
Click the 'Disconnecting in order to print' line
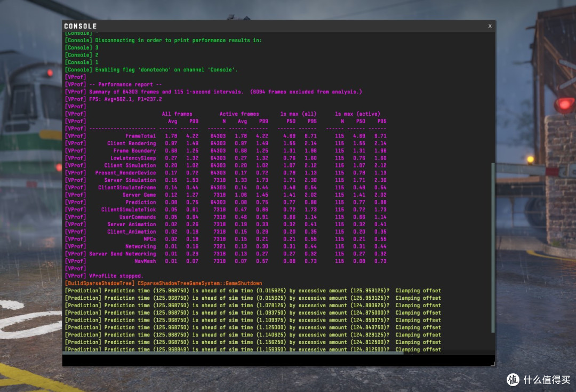coord(179,41)
